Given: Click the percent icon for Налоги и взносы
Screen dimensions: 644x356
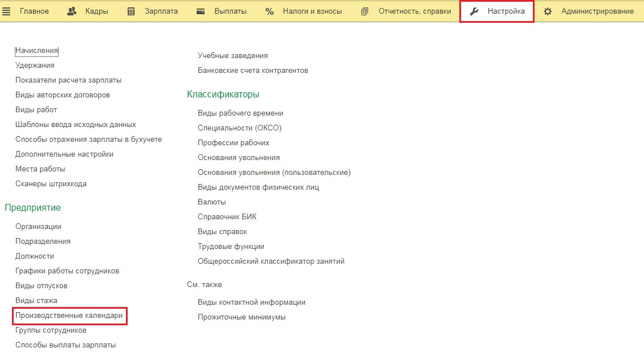Looking at the screenshot, I should click(x=270, y=11).
